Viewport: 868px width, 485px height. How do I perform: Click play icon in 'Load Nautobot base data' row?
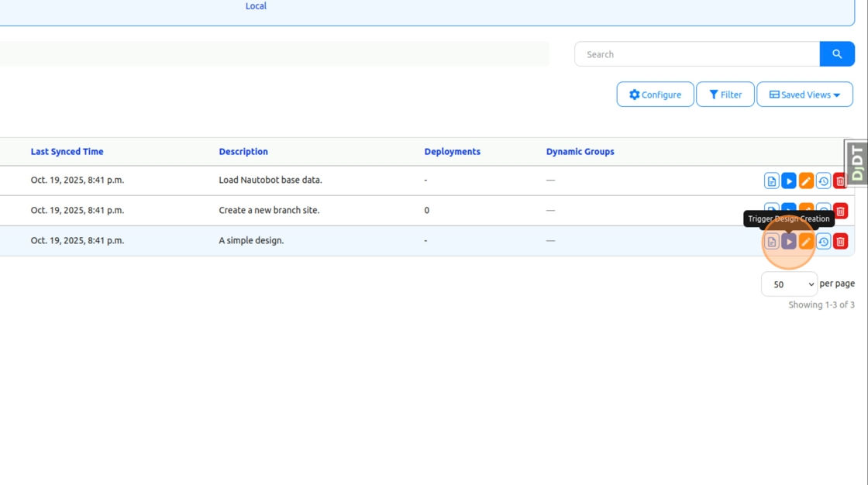(788, 181)
